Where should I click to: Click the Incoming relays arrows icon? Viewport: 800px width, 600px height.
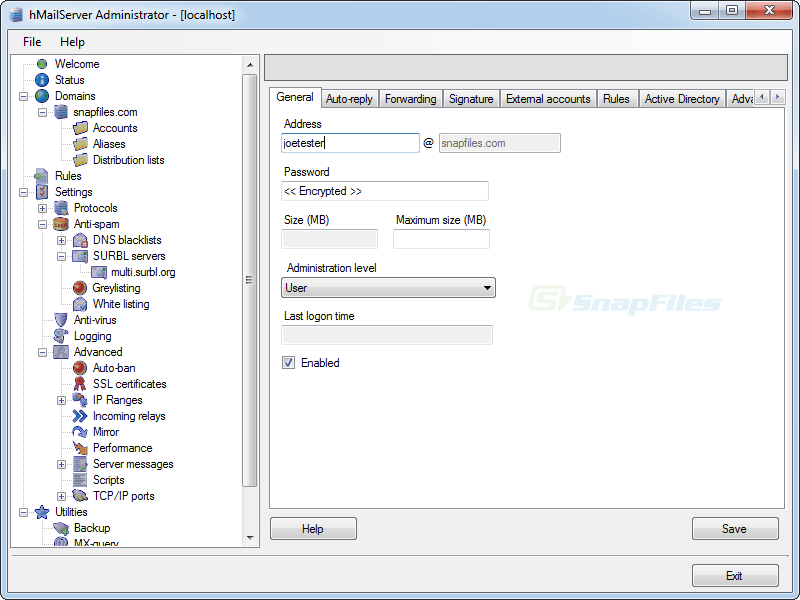pyautogui.click(x=80, y=416)
